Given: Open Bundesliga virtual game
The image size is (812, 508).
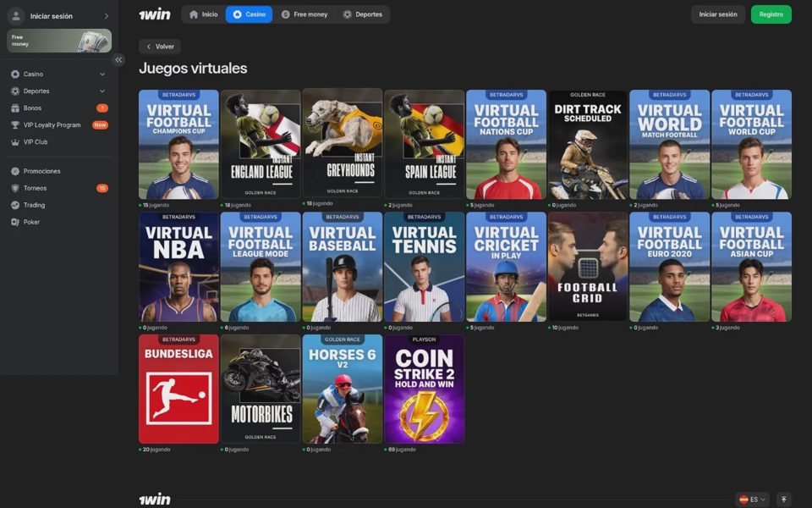Looking at the screenshot, I should [178, 389].
